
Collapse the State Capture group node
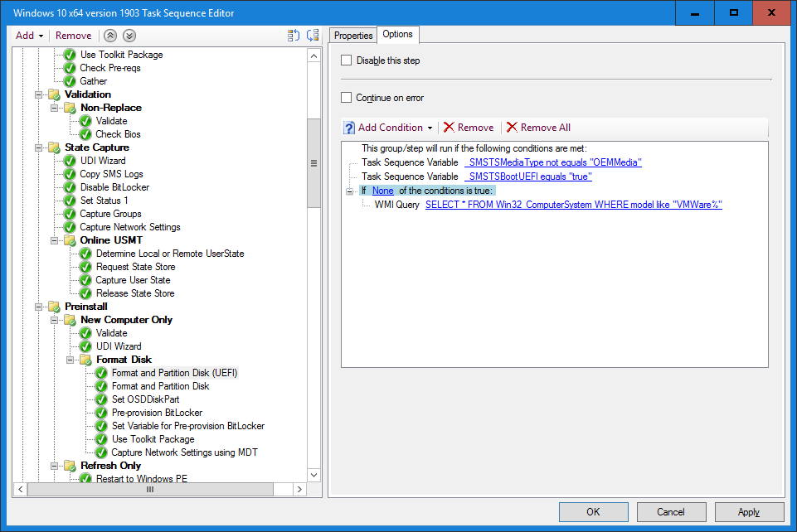tap(38, 148)
